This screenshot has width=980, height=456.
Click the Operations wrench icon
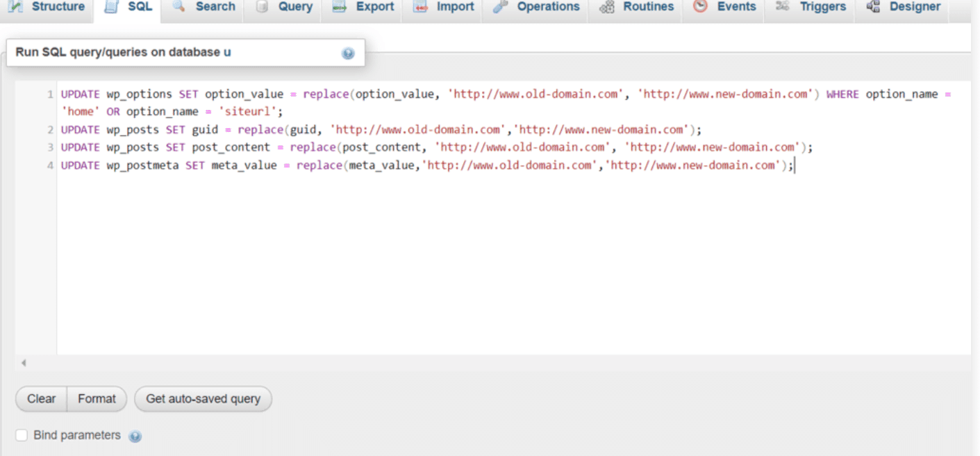click(x=500, y=7)
